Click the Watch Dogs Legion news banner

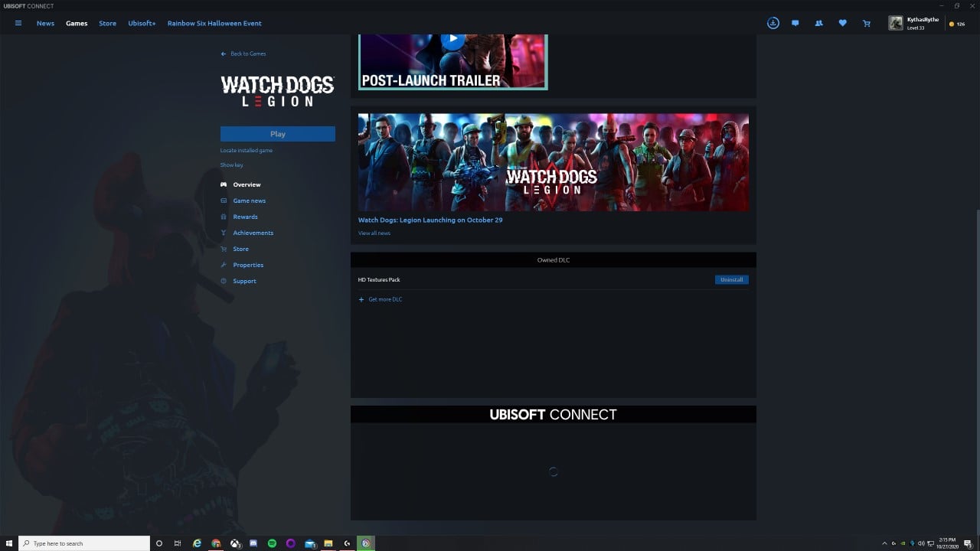553,162
